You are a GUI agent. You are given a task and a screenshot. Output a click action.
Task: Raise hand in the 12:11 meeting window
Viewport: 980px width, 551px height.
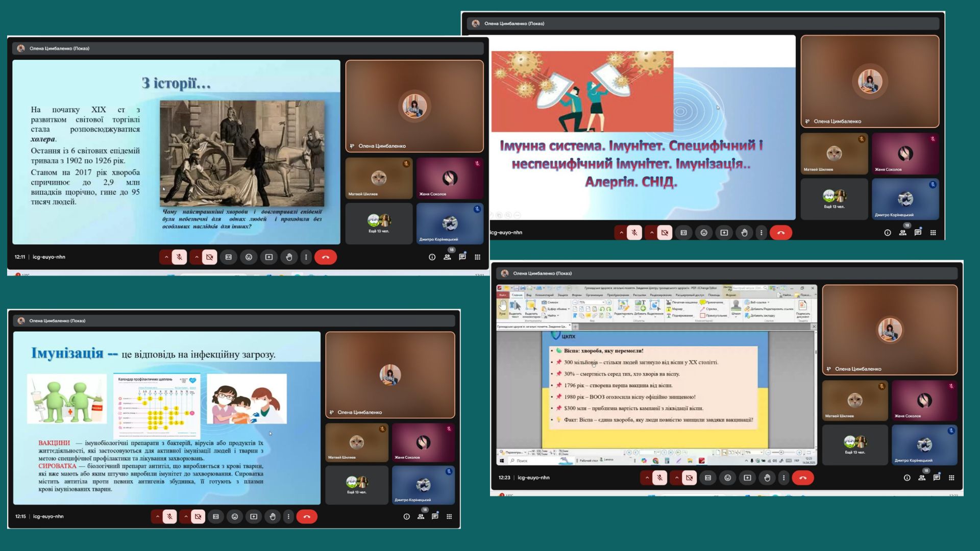click(289, 257)
